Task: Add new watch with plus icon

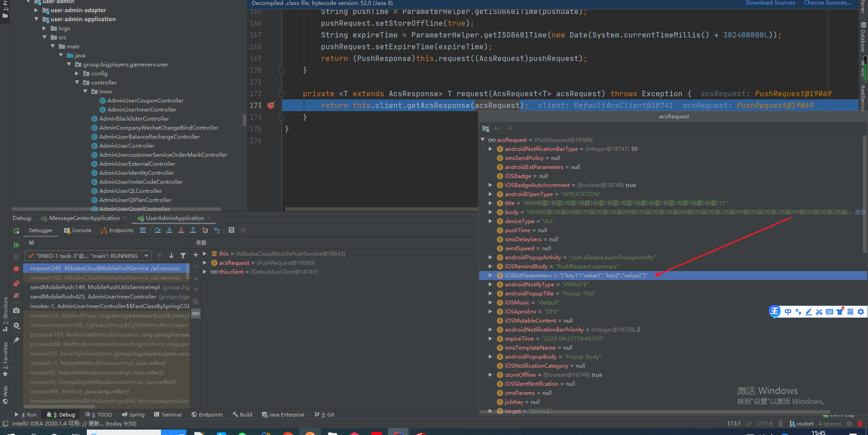Action: pos(196,255)
